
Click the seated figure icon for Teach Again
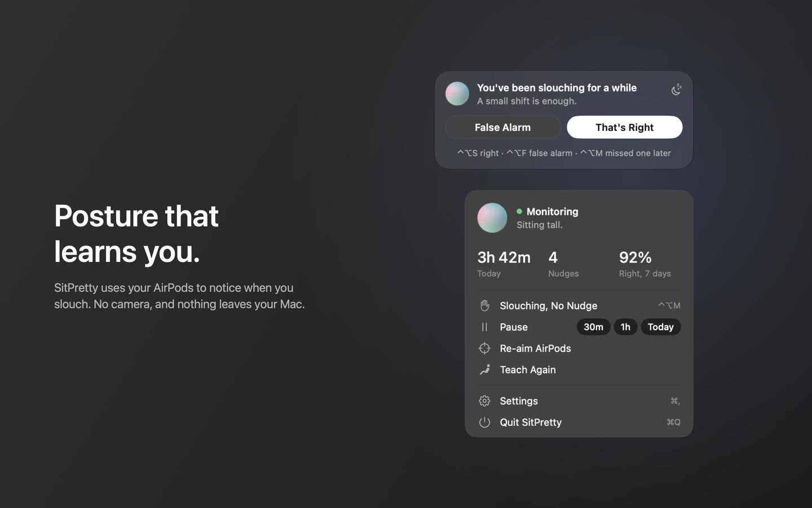pyautogui.click(x=484, y=370)
